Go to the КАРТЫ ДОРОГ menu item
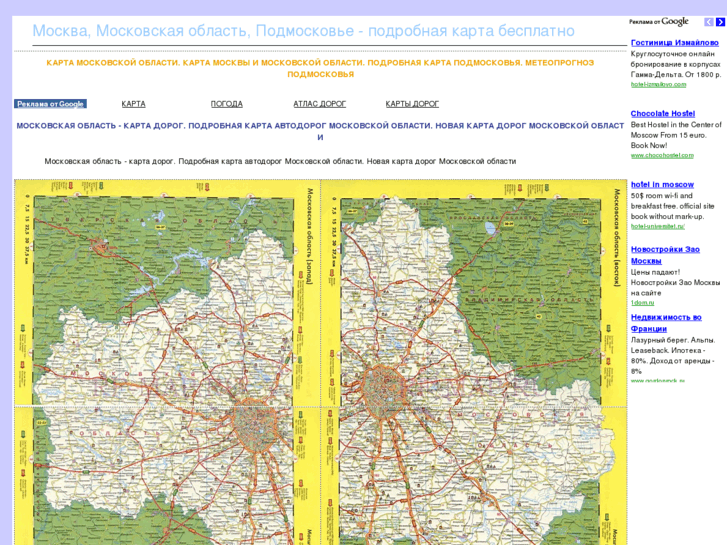The width and height of the screenshot is (727, 545). 412,104
